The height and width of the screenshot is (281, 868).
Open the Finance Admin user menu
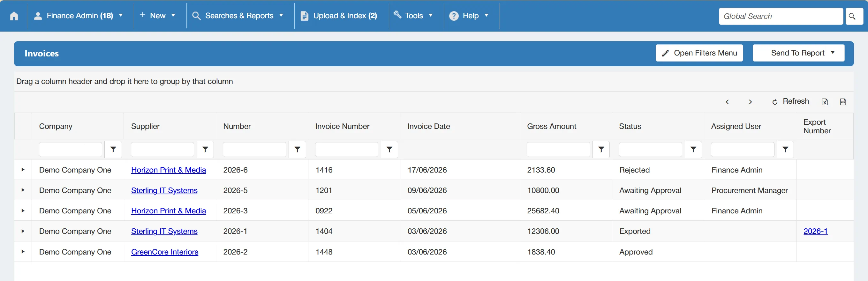click(x=79, y=16)
